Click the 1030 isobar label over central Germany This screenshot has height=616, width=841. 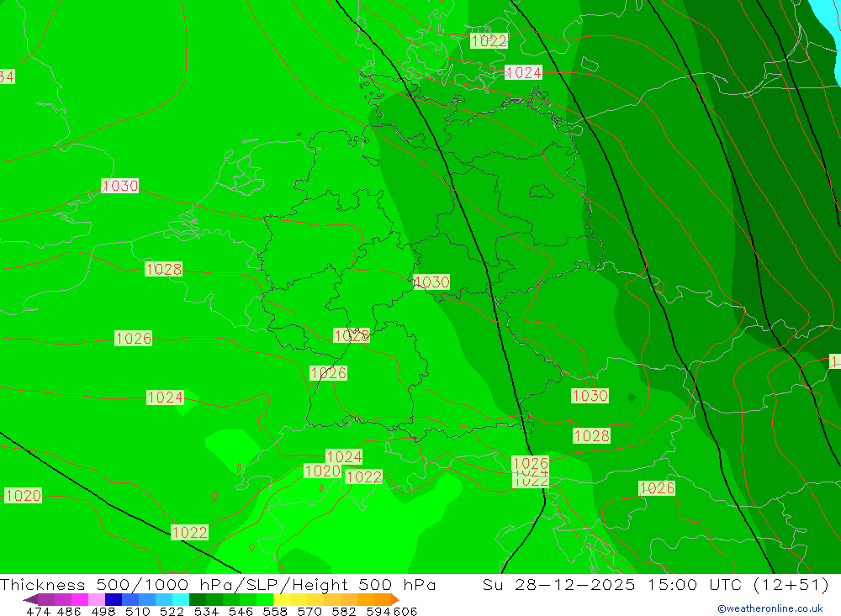click(431, 282)
